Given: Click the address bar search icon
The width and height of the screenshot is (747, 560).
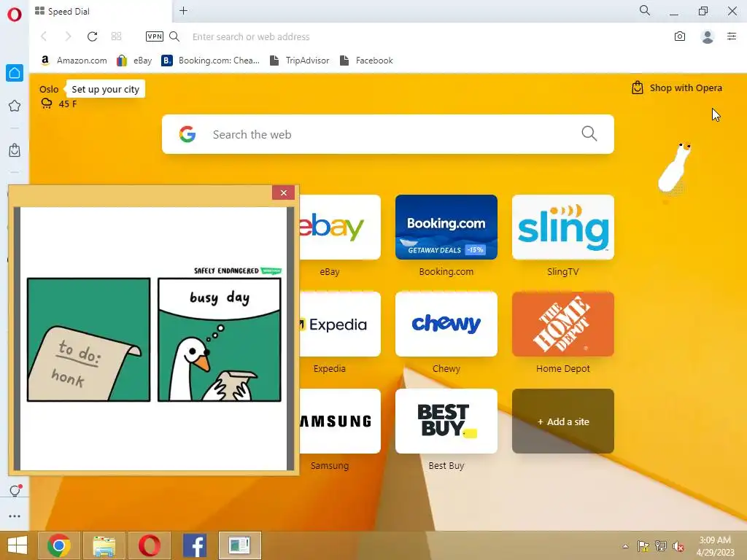Looking at the screenshot, I should tap(174, 36).
